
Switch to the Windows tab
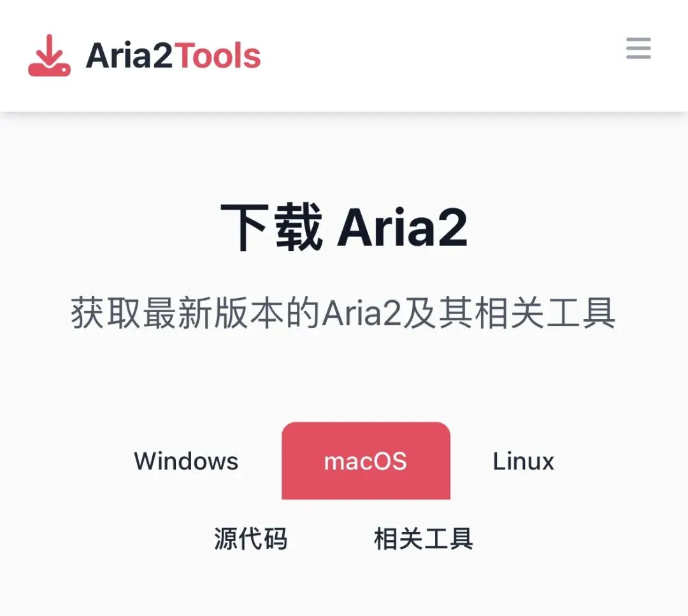point(186,461)
